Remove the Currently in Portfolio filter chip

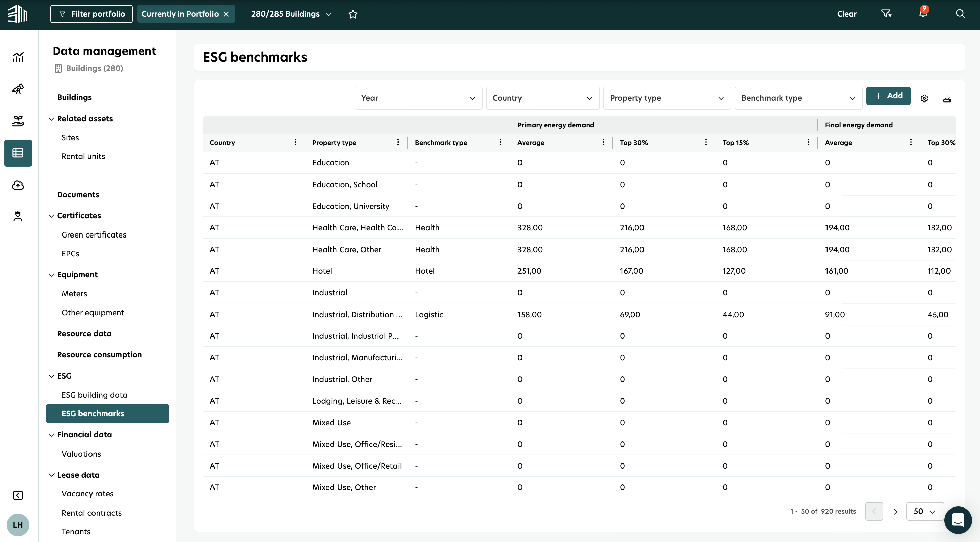[x=226, y=14]
